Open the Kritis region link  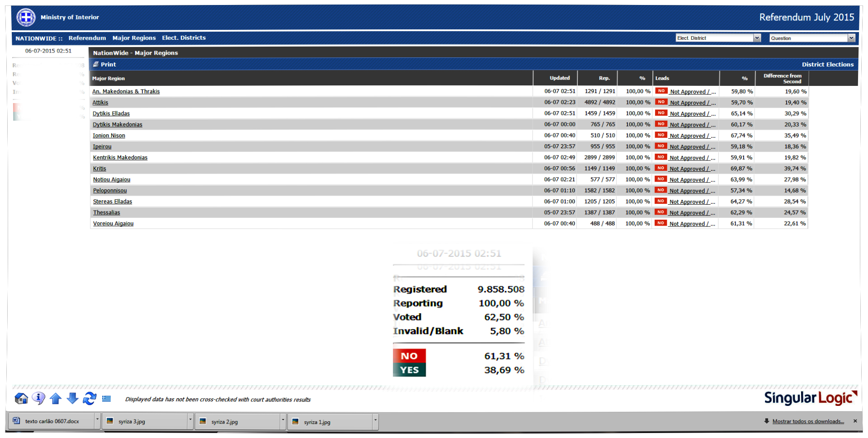pyautogui.click(x=99, y=169)
